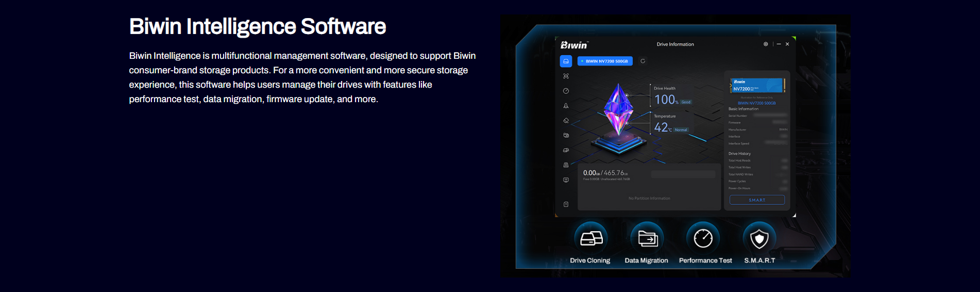The height and width of the screenshot is (292, 980).
Task: Click the Serial Number row
Action: coord(758,116)
